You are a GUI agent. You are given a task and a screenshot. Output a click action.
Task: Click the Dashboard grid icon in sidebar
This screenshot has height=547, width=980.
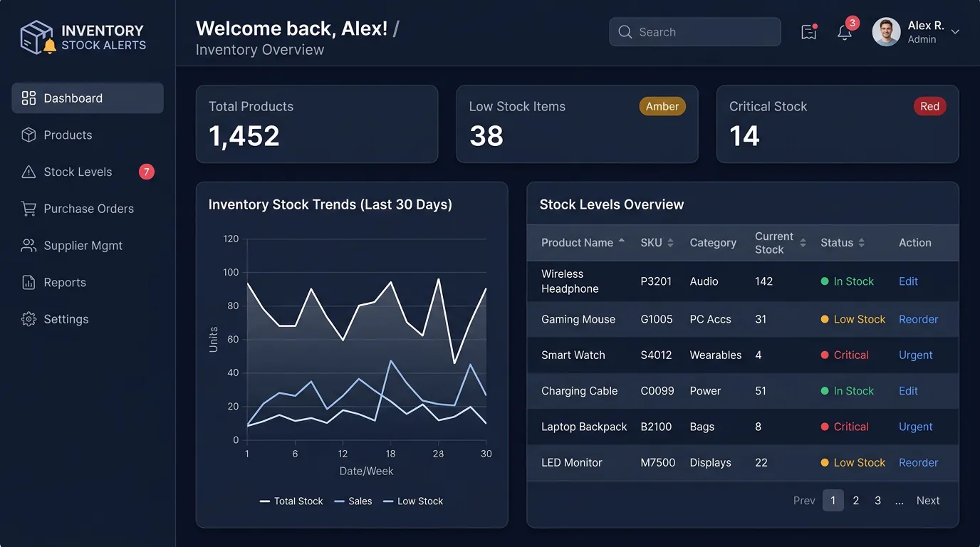[28, 98]
